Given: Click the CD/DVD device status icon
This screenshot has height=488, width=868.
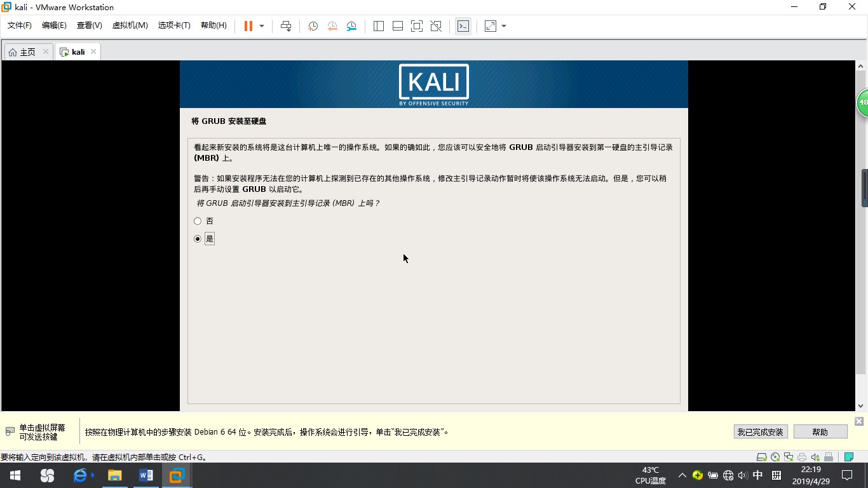Looking at the screenshot, I should pos(775,457).
